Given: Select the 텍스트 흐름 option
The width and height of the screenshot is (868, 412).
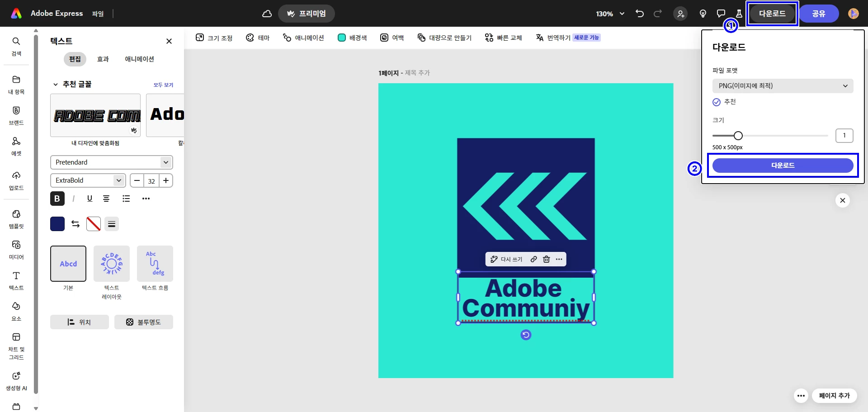Looking at the screenshot, I should tap(155, 264).
